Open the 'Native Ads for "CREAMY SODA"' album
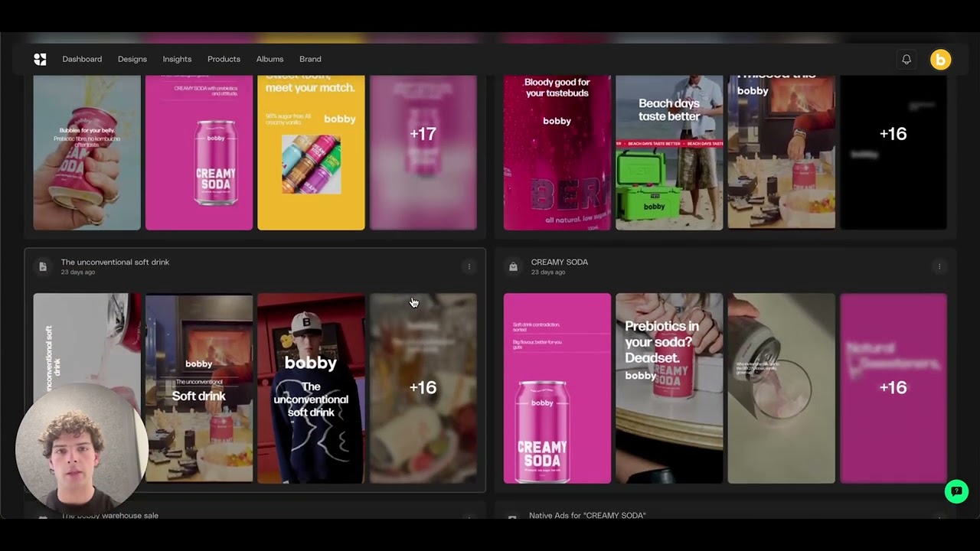980x551 pixels. pyautogui.click(x=587, y=515)
